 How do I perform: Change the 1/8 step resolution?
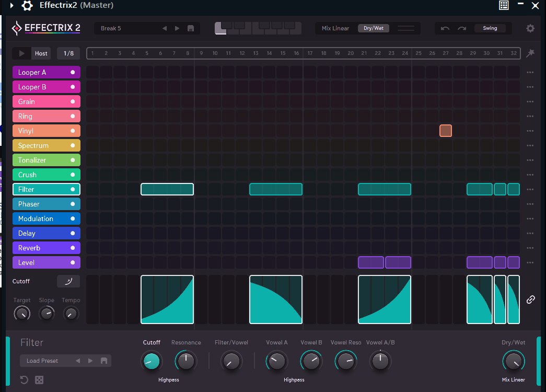tap(68, 53)
